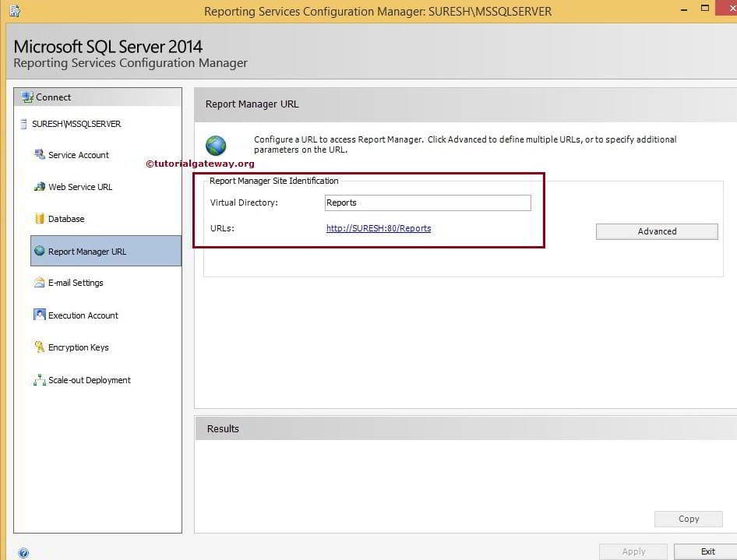Click Copy in the Results panel
Image resolution: width=737 pixels, height=560 pixels.
coord(688,519)
